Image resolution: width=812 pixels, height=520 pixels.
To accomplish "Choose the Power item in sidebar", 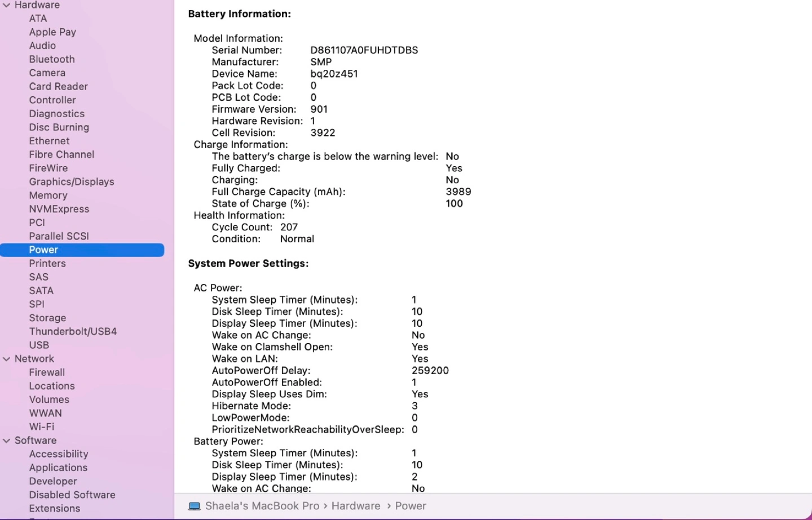I will [x=43, y=250].
